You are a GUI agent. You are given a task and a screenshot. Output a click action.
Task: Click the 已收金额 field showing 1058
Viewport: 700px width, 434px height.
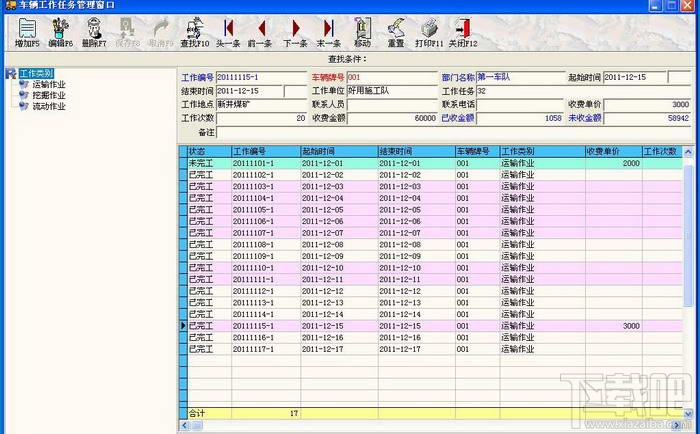(x=520, y=118)
